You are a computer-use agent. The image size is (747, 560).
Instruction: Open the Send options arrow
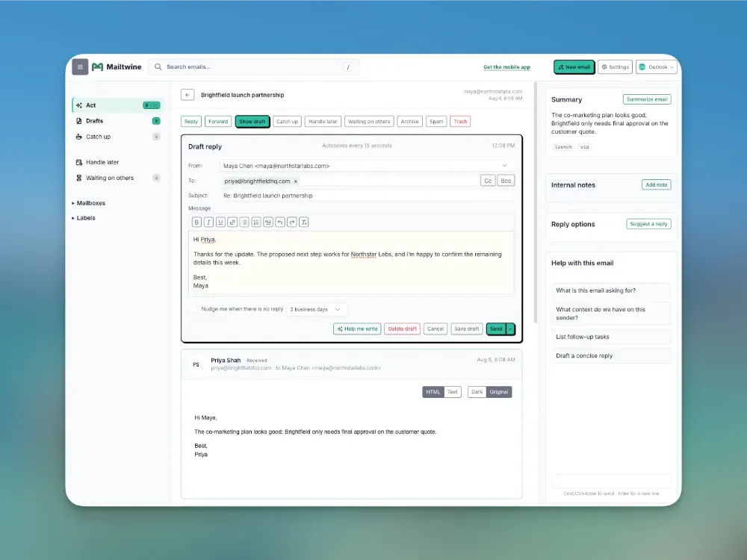click(510, 329)
